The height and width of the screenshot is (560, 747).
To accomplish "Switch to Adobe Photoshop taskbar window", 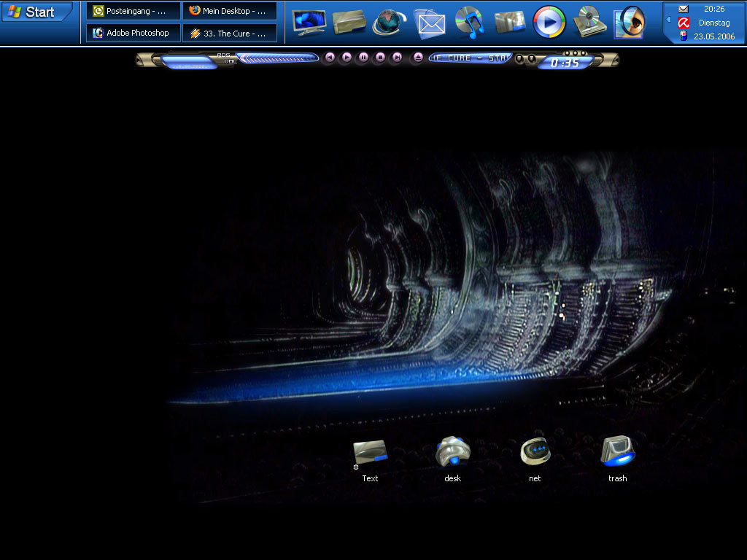I will point(133,33).
